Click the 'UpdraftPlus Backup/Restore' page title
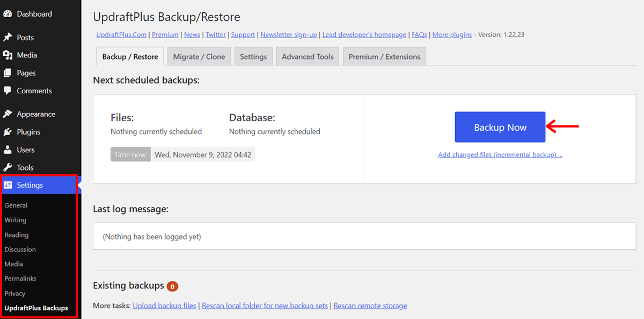Image resolution: width=644 pixels, height=319 pixels. 166,17
